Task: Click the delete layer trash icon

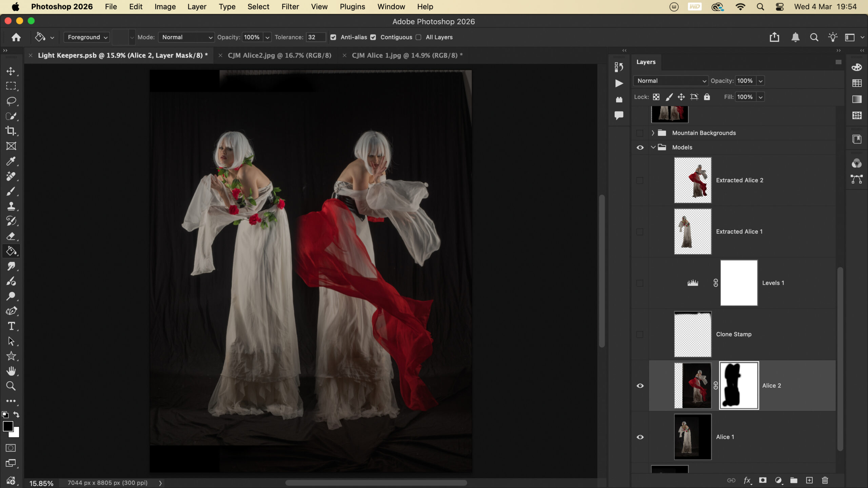Action: [825, 480]
